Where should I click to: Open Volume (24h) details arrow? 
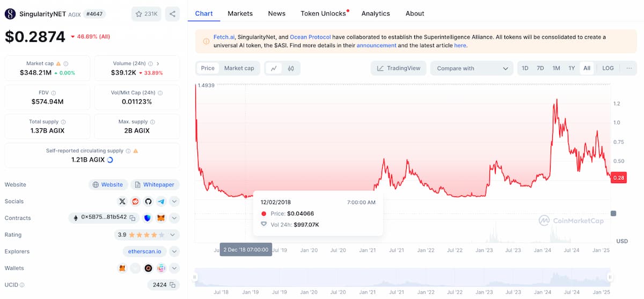[158, 63]
